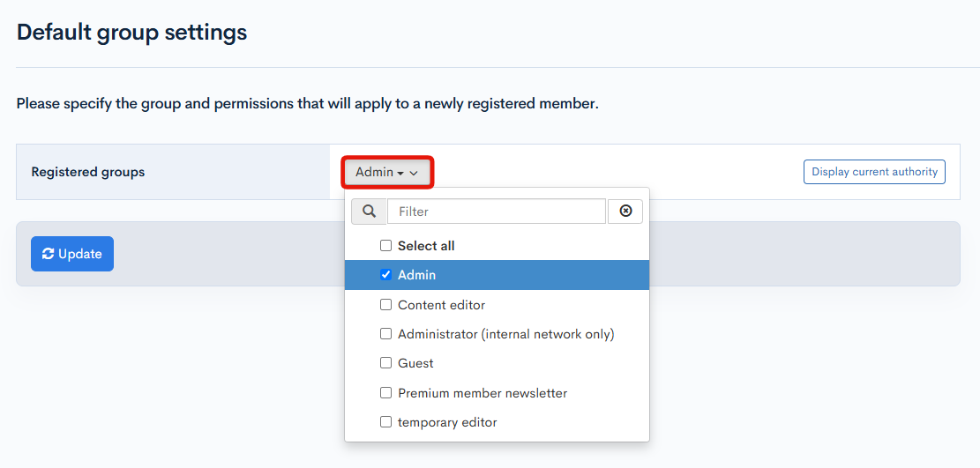
Task: Click the Registered groups row label
Action: point(88,172)
